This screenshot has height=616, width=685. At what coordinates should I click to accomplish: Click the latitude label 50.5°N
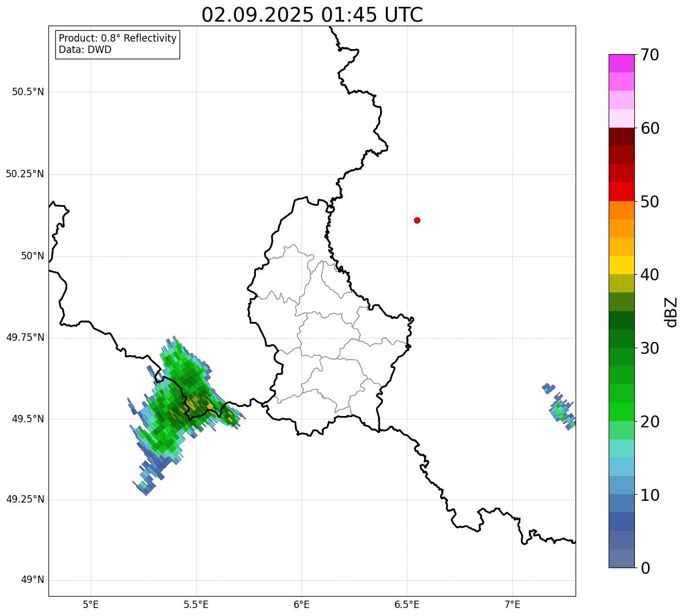pyautogui.click(x=28, y=92)
